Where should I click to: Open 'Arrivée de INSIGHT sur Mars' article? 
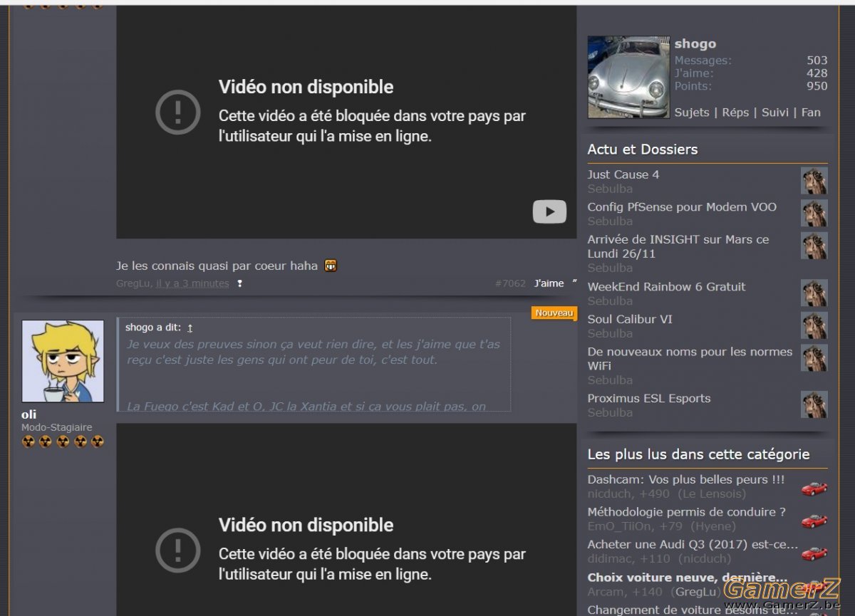(x=678, y=246)
